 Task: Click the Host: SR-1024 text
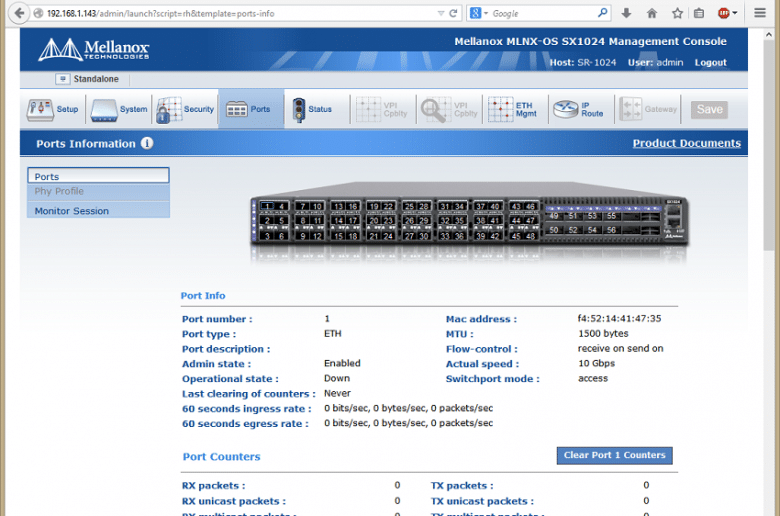[583, 63]
